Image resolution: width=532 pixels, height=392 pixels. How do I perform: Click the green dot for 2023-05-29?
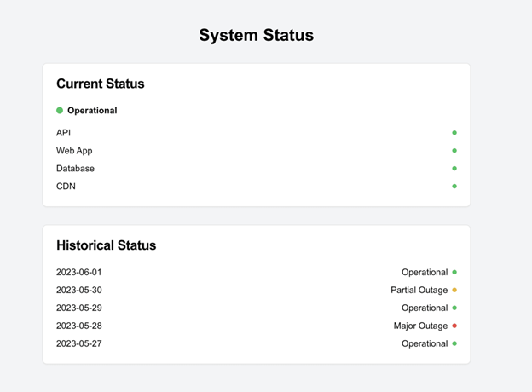pos(454,308)
